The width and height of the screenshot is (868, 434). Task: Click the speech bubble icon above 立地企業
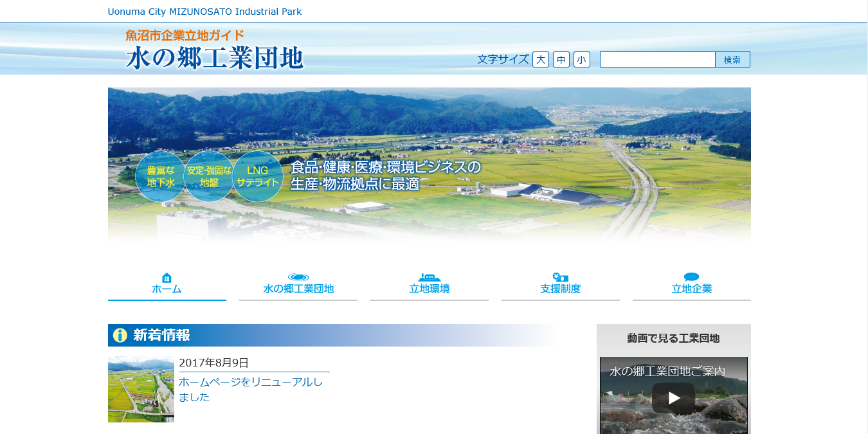(692, 277)
